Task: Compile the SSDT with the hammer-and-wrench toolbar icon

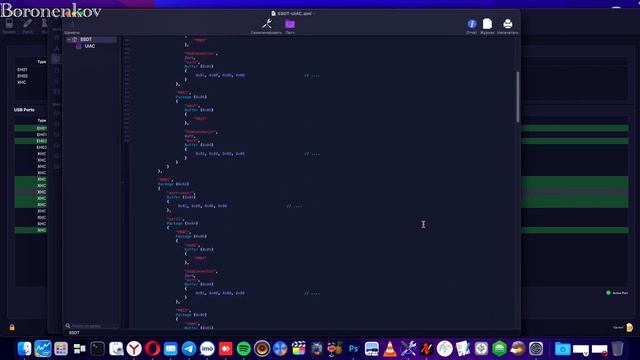Action: 267,24
